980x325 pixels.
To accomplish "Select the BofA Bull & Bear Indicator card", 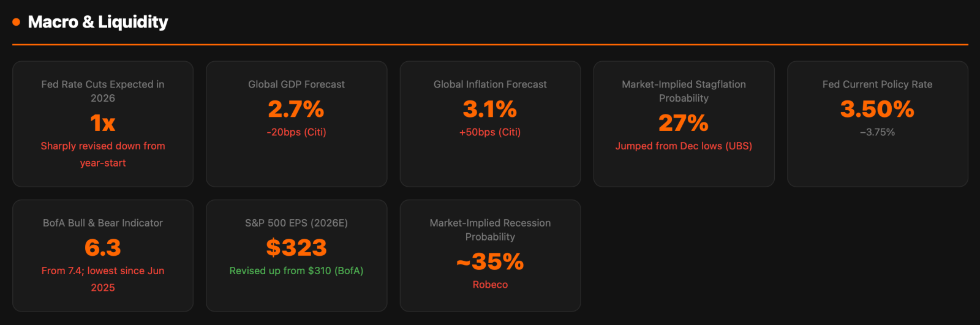I will coord(103,255).
